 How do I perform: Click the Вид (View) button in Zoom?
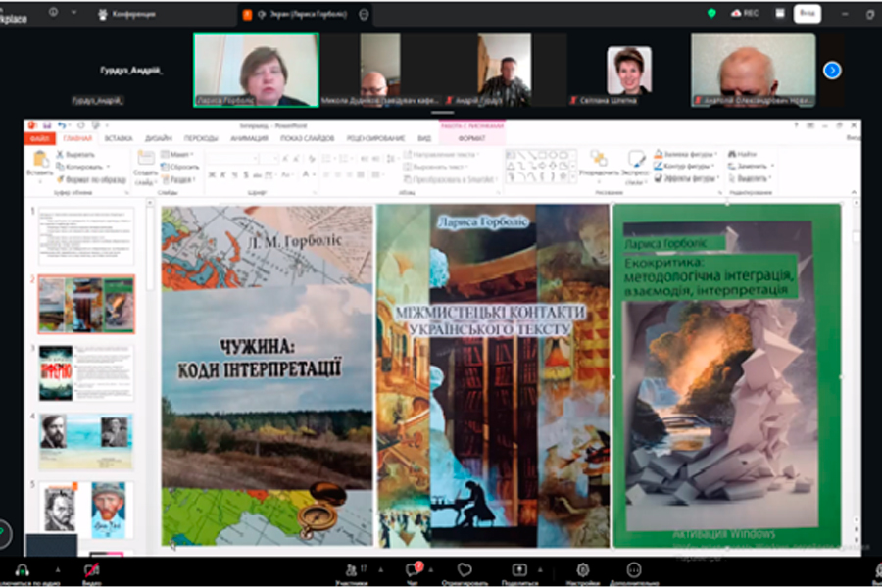click(x=808, y=13)
